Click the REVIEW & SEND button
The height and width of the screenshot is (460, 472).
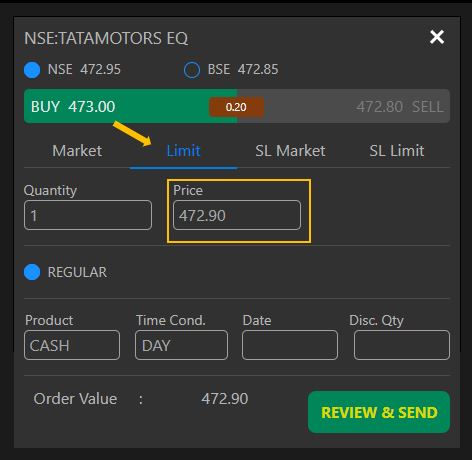[x=379, y=412]
